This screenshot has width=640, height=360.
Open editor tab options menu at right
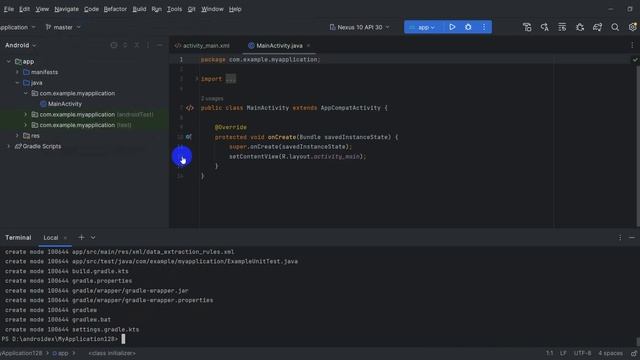[x=632, y=45]
